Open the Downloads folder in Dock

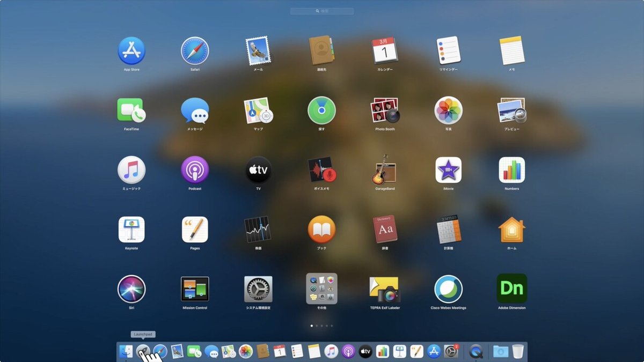(x=501, y=351)
